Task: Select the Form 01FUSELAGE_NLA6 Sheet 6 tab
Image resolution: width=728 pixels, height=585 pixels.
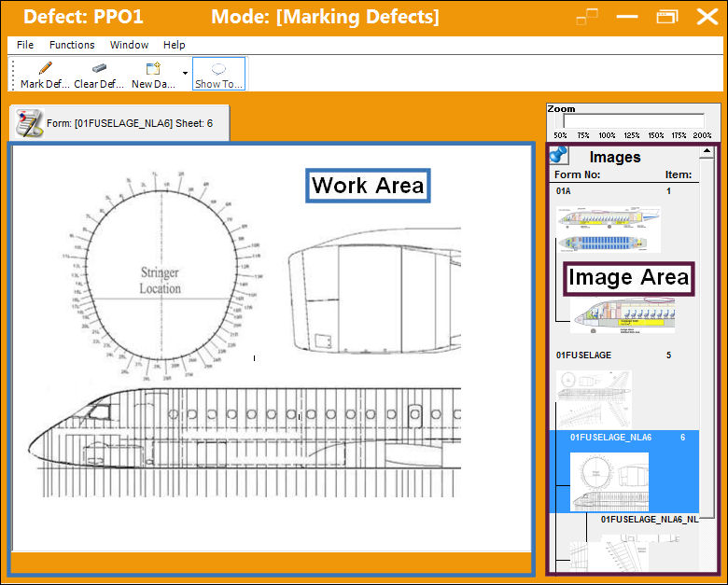Action: coord(119,123)
